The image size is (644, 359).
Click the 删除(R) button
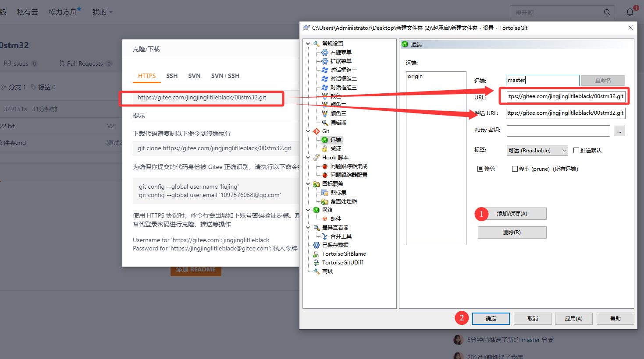click(x=512, y=232)
